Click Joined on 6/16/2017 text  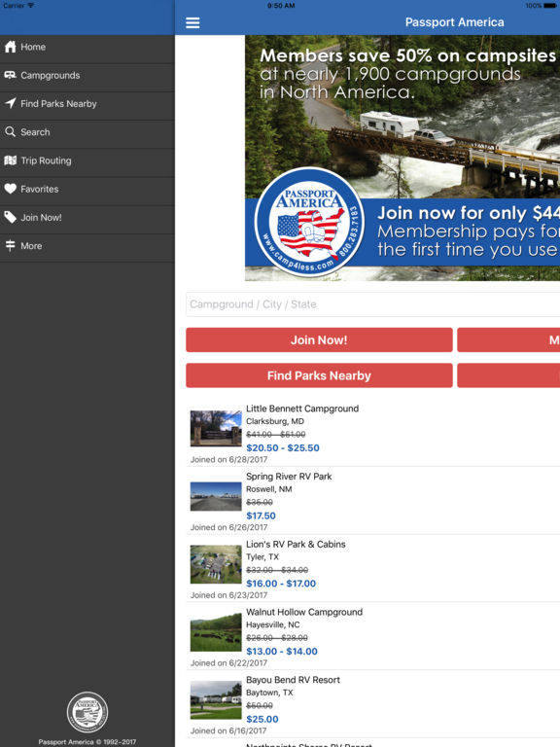pyautogui.click(x=228, y=730)
